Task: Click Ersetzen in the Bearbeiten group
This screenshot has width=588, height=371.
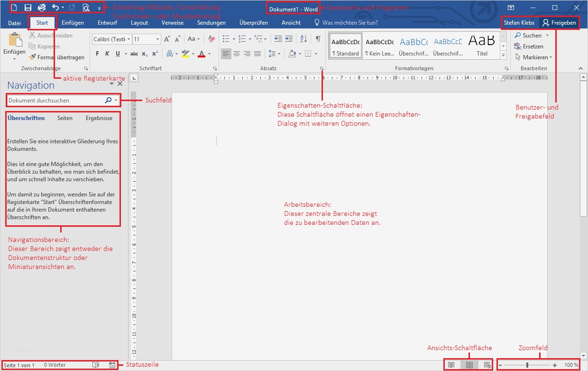Action: pyautogui.click(x=529, y=46)
